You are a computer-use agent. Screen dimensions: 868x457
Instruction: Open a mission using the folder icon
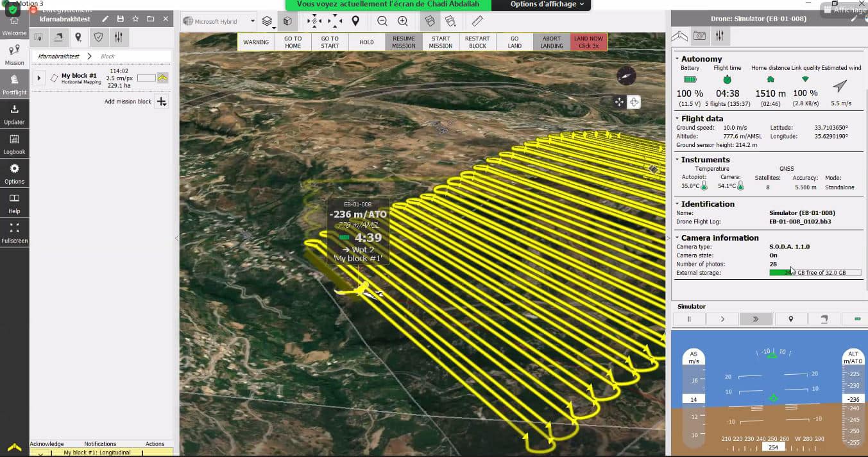(x=150, y=19)
